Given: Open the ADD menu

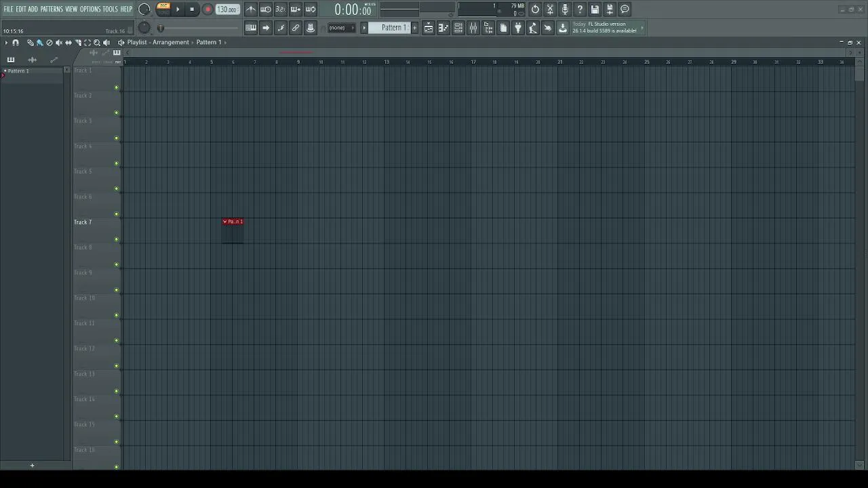Looking at the screenshot, I should (x=33, y=9).
